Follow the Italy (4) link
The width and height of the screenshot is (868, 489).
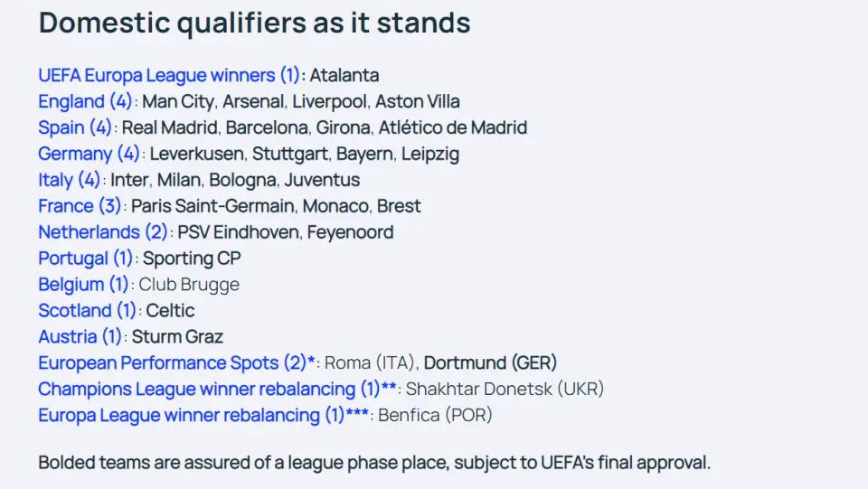pos(69,180)
